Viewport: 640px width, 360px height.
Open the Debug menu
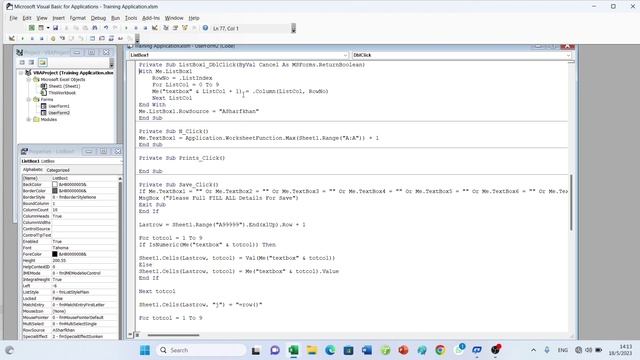click(x=98, y=18)
